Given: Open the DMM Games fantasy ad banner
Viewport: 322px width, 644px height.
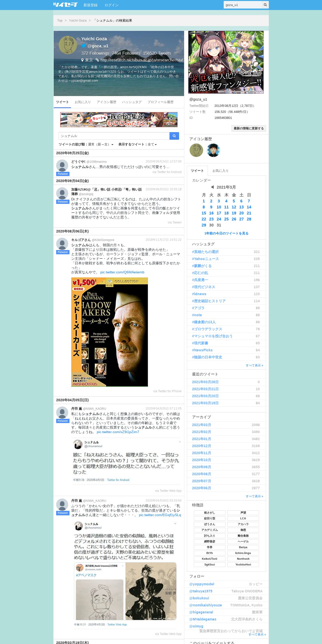Looking at the screenshot, I should tap(226, 62).
